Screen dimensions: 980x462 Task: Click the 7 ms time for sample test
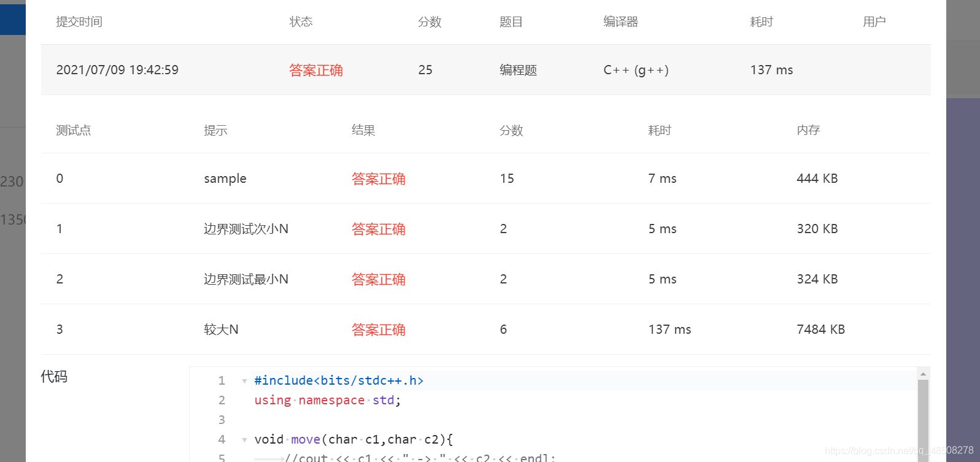pos(662,179)
